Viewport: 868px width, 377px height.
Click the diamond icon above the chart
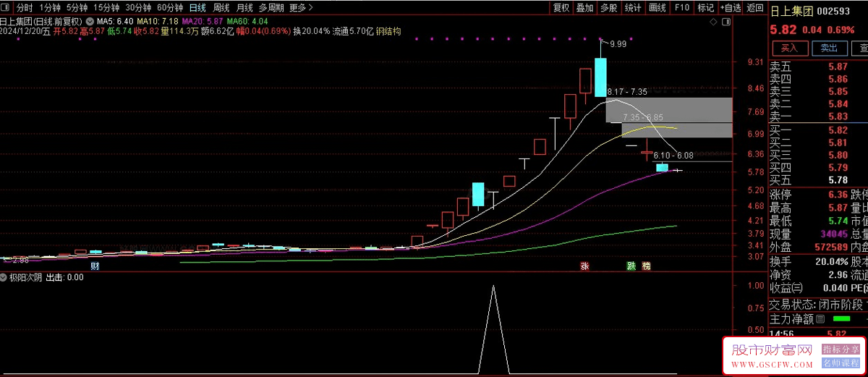point(714,22)
